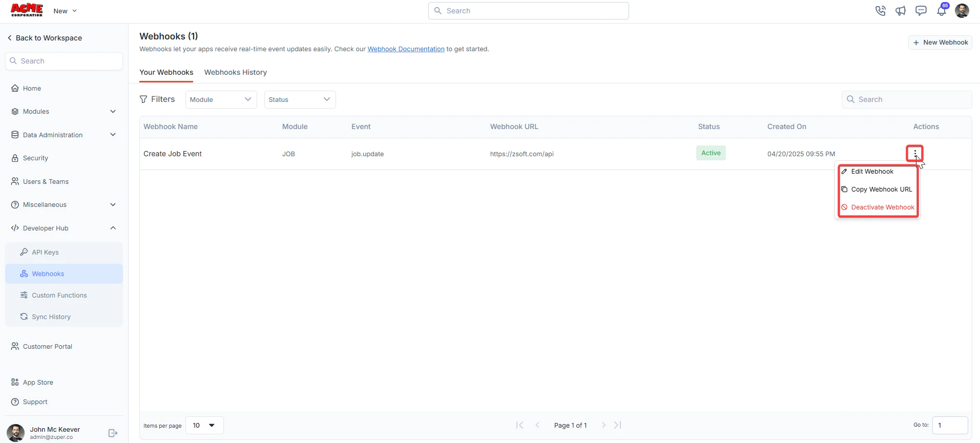
Task: Go to first page arrow
Action: click(519, 425)
